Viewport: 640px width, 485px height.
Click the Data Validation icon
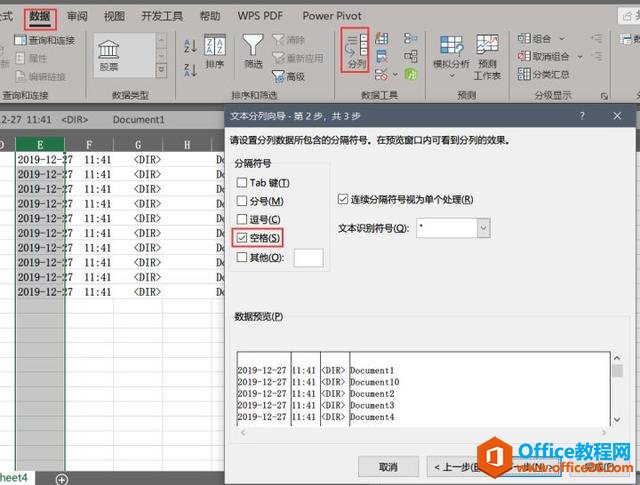(381, 74)
